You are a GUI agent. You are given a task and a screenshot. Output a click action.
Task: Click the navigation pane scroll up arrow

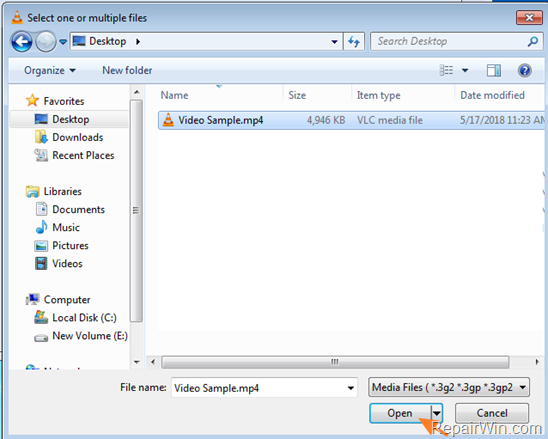coord(137,92)
